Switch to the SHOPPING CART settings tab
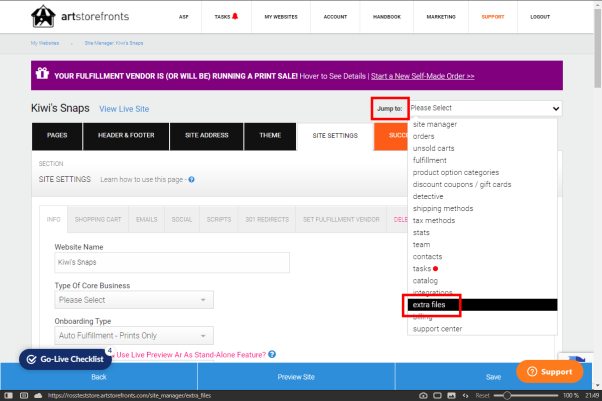This screenshot has width=602, height=401. click(98, 219)
